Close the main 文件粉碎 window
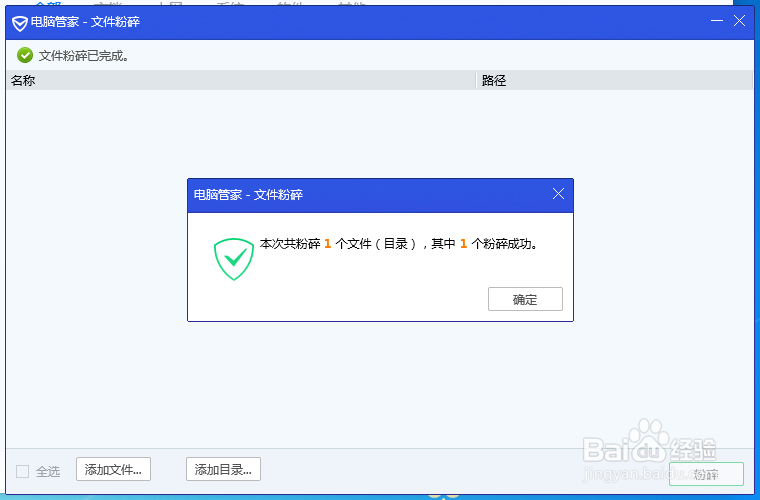Screen dimensions: 760x500 (x=739, y=21)
